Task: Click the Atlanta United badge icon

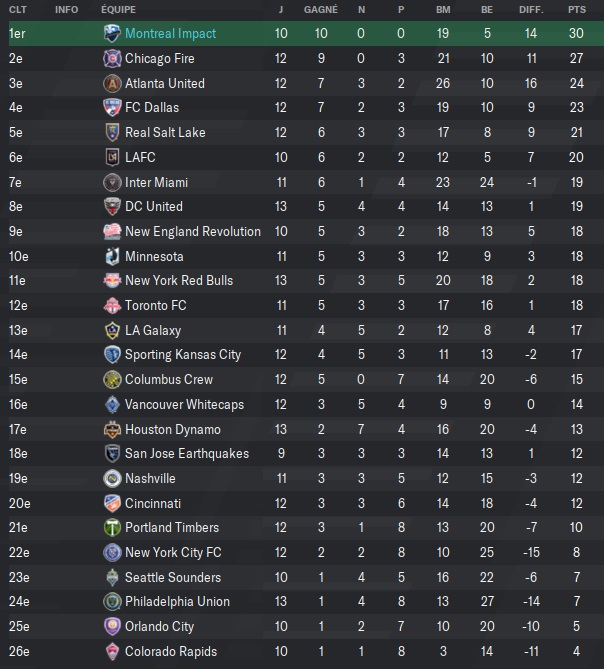Action: (112, 83)
